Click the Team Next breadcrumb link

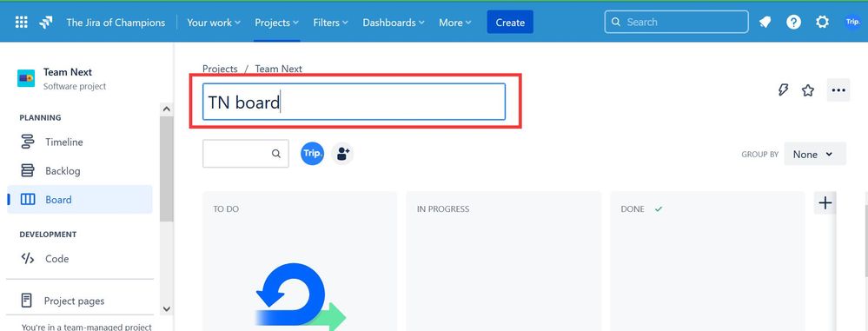(x=278, y=69)
